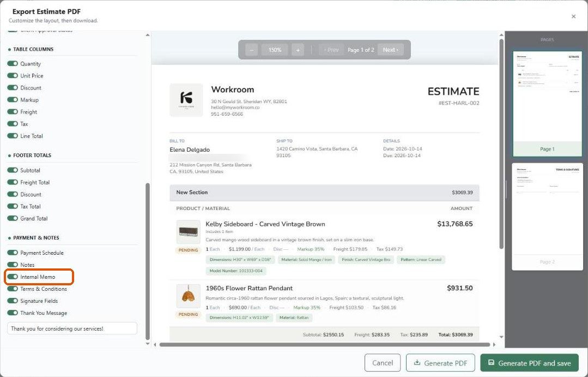Click the Kelby Sideboard product image
Viewport: 588px width, 377px height.
(x=188, y=232)
